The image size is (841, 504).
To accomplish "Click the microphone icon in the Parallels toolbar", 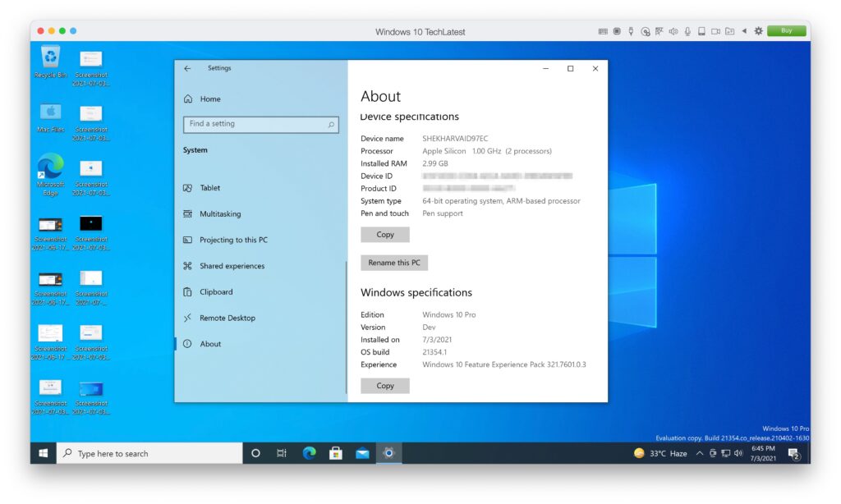I will [x=687, y=30].
